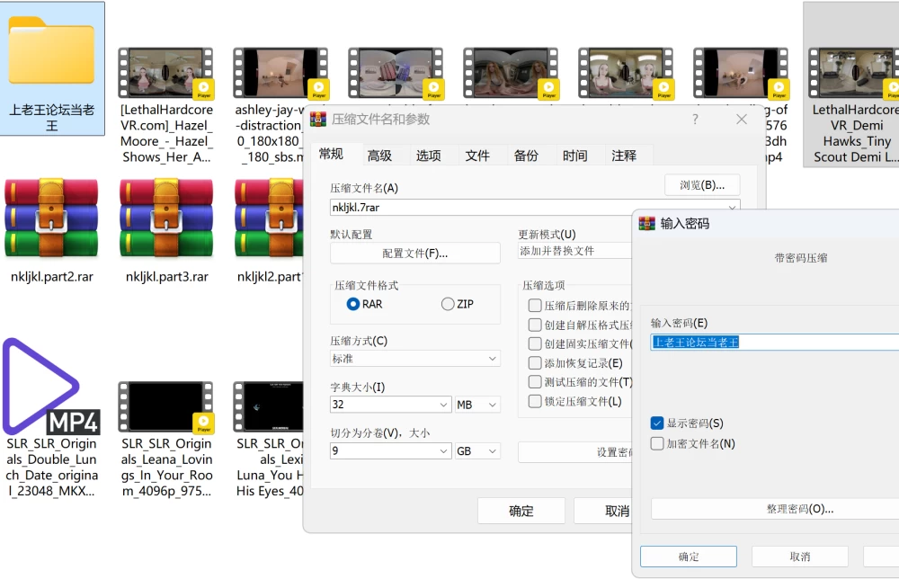
Task: Select the Hazel_Moore LethalHardcoreVR video file
Action: (x=166, y=73)
